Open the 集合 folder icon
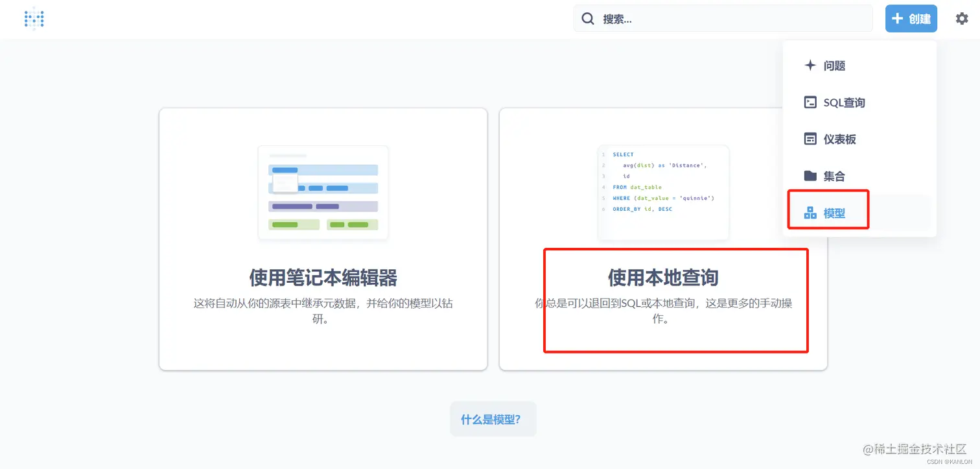Image resolution: width=980 pixels, height=469 pixels. 810,176
